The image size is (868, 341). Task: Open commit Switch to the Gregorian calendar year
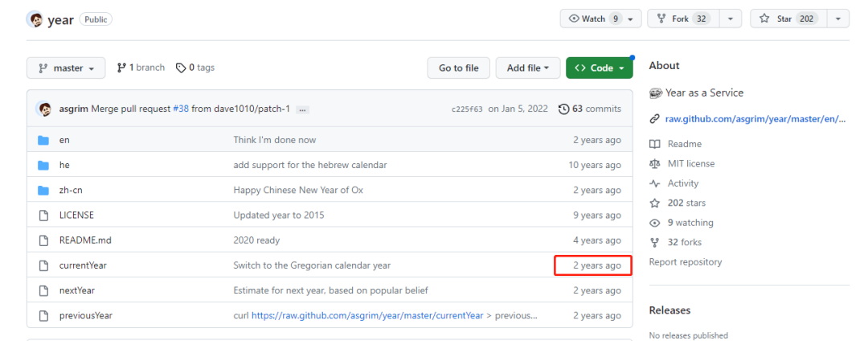pyautogui.click(x=312, y=265)
